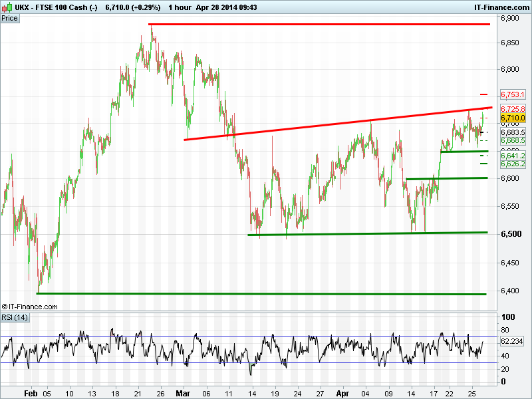Click the 6,900 price axis label
532x399 pixels.
tap(510, 18)
